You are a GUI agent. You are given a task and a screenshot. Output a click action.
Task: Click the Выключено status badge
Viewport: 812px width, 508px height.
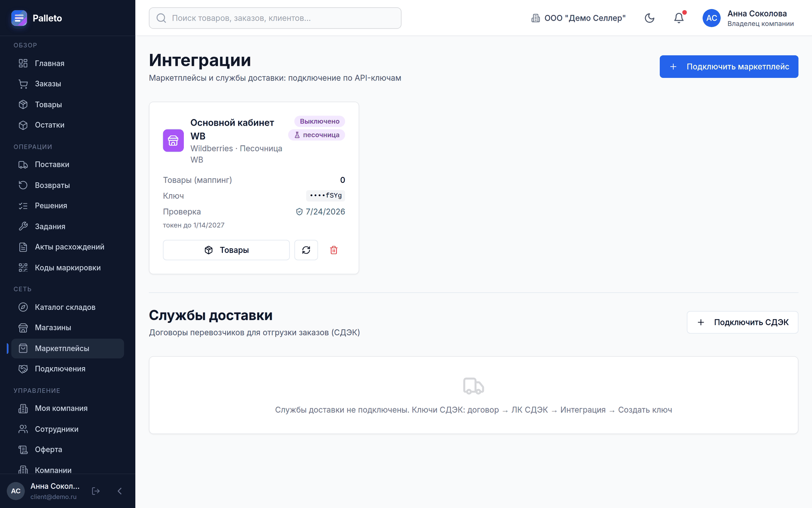pyautogui.click(x=320, y=121)
